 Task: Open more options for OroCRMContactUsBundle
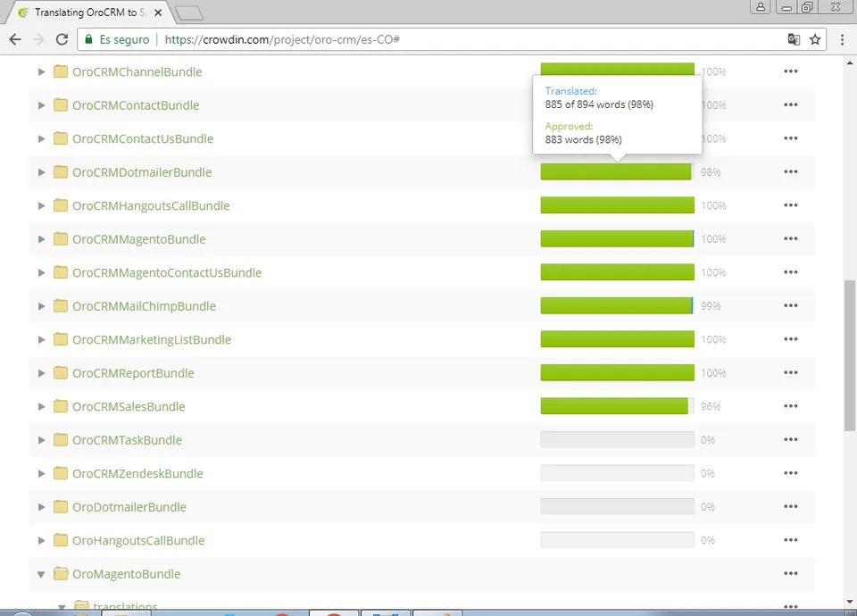pyautogui.click(x=790, y=137)
